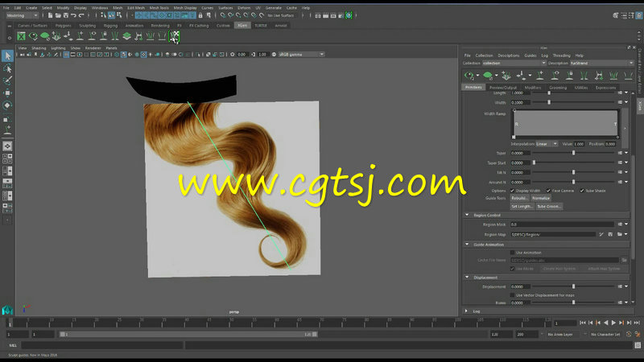The width and height of the screenshot is (644, 362).
Task: Collapse the Displacement section
Action: click(x=467, y=278)
